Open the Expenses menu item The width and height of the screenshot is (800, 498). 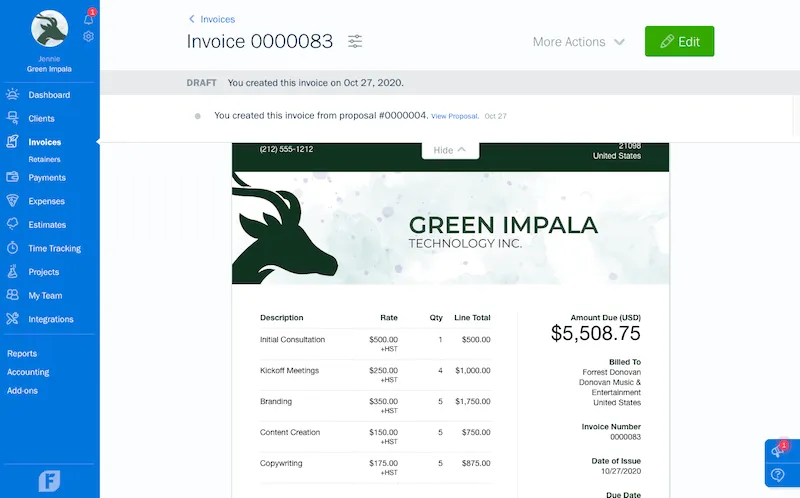(x=46, y=201)
